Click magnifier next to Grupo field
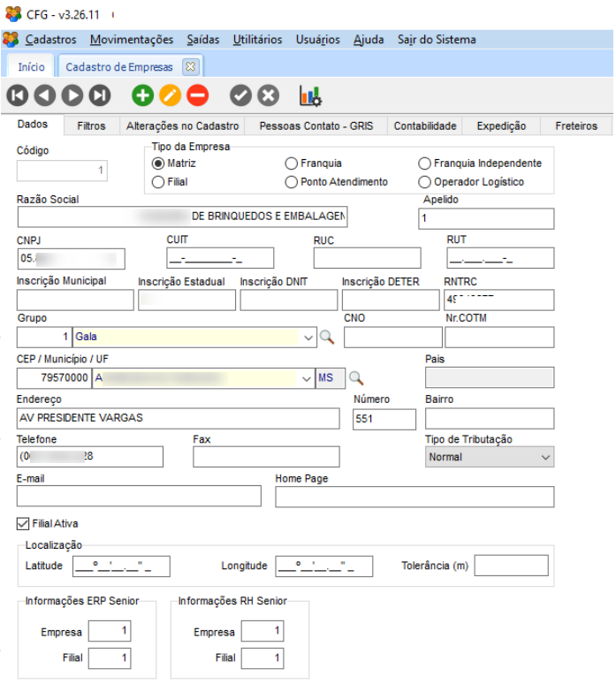 pos(327,337)
